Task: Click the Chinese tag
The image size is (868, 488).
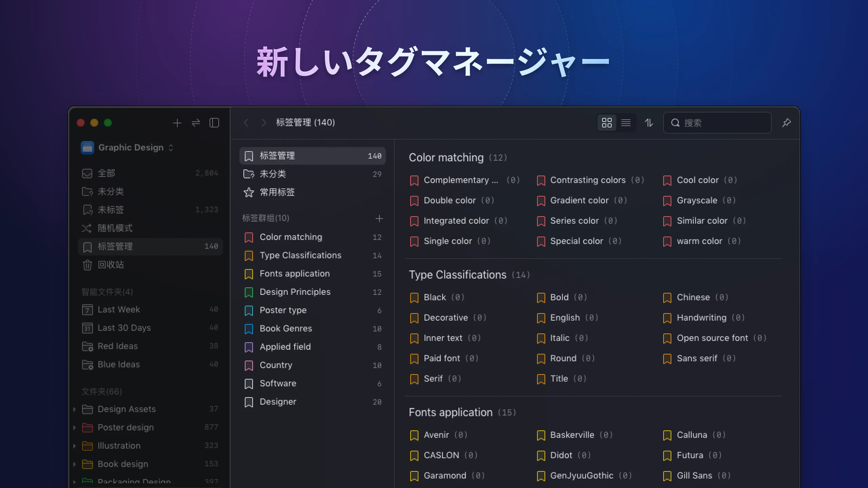Action: tap(696, 298)
